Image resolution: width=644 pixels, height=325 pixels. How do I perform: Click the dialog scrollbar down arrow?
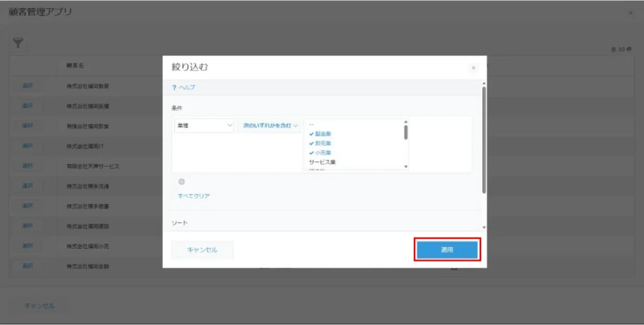click(x=484, y=228)
